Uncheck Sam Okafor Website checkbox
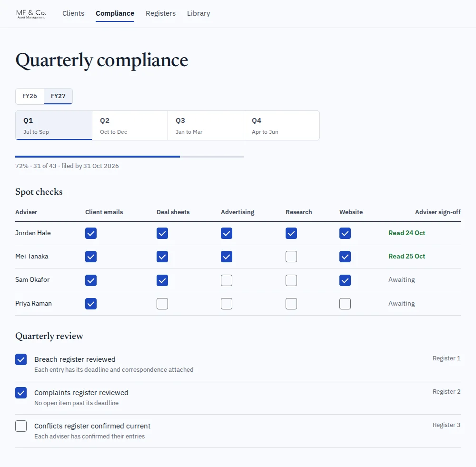 point(345,280)
